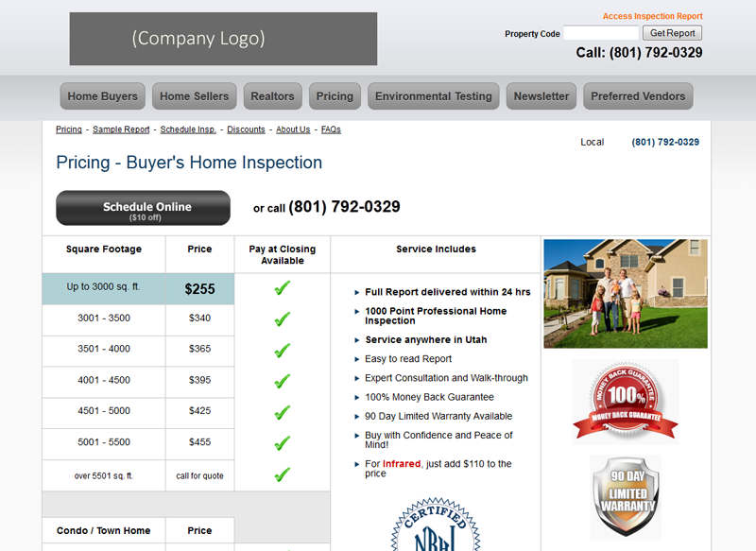
Task: Click the $255 price cell
Action: tap(199, 289)
